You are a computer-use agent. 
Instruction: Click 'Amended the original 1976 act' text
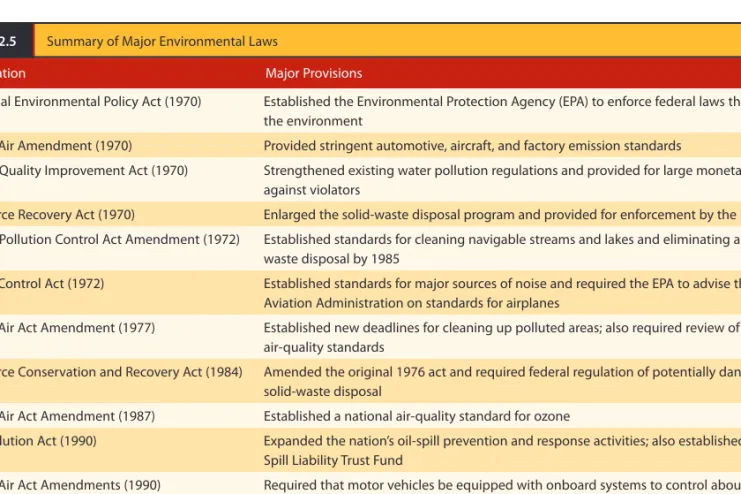click(355, 372)
